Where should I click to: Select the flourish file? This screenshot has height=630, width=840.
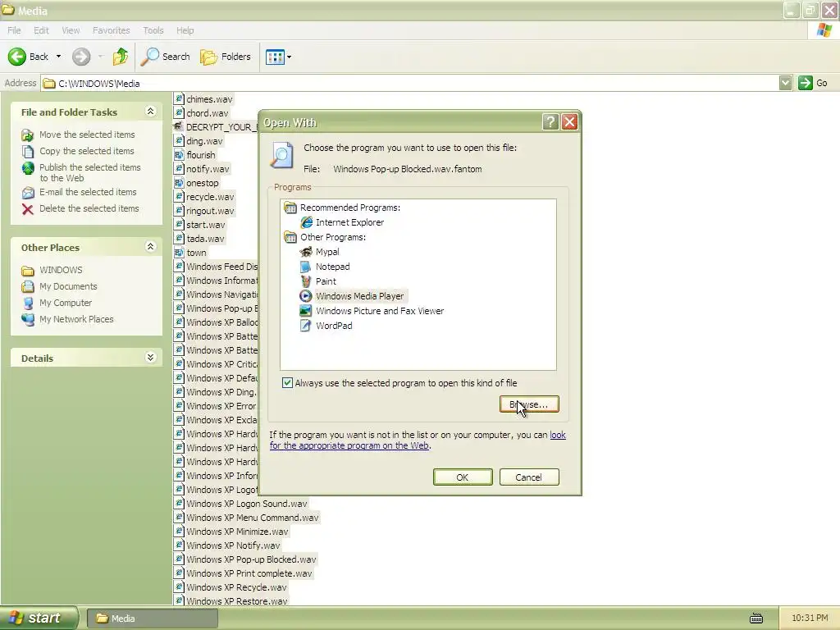click(x=195, y=155)
